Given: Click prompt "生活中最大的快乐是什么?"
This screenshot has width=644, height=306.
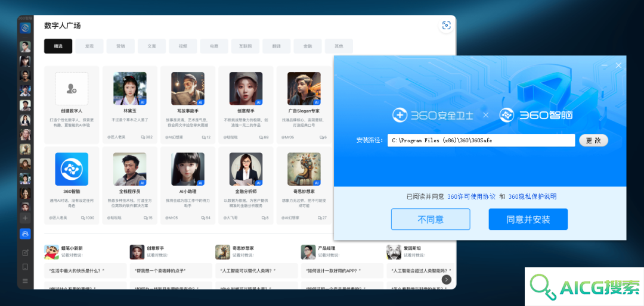Looking at the screenshot, I should tap(85, 271).
